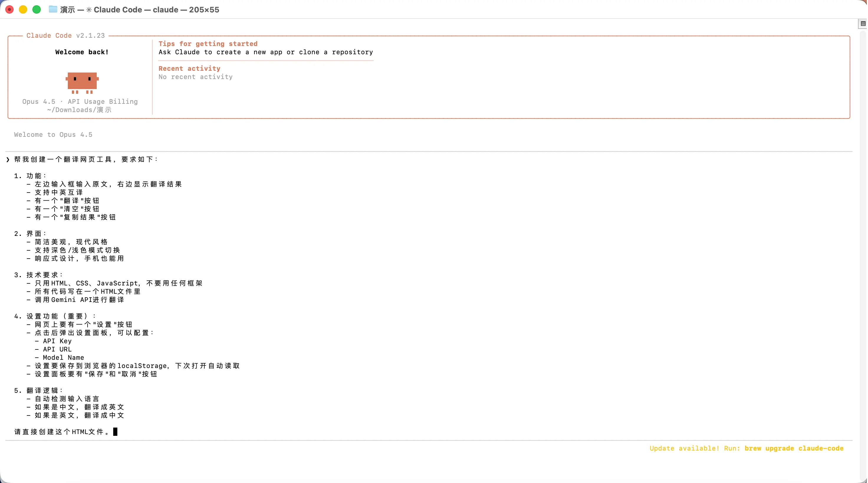The image size is (868, 483).
Task: Click the 'Welcome to Opus 4.5' message
Action: pos(53,134)
